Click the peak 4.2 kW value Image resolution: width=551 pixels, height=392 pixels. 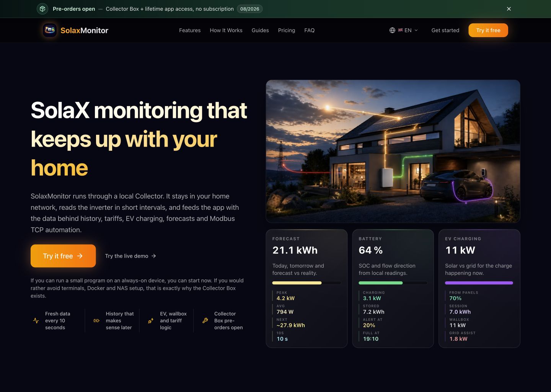point(286,298)
